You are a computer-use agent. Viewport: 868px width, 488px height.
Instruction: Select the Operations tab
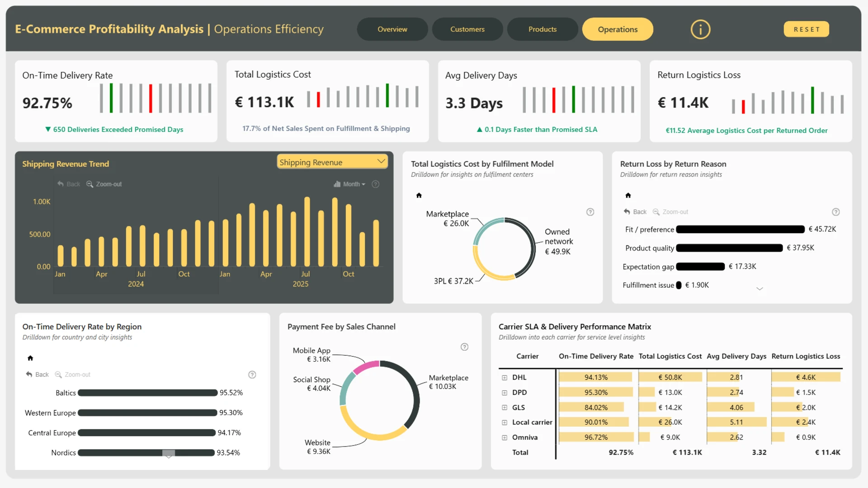(618, 29)
